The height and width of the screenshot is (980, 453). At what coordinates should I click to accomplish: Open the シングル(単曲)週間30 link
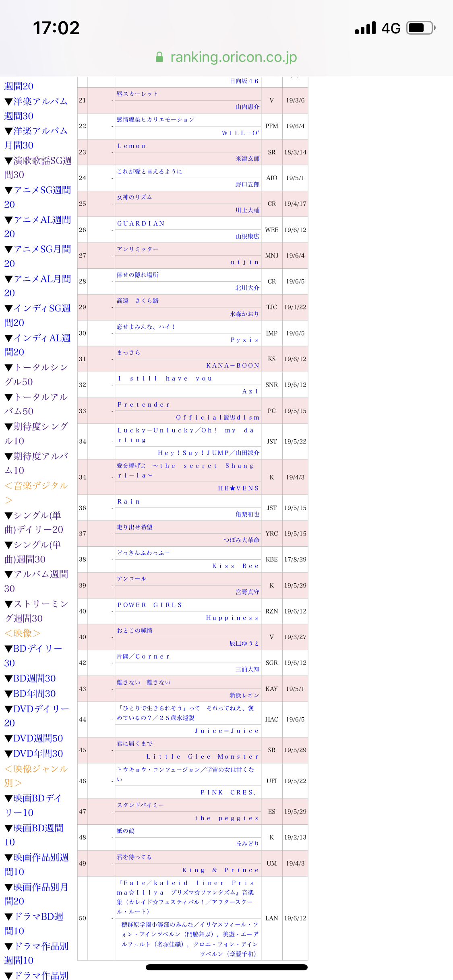click(33, 552)
